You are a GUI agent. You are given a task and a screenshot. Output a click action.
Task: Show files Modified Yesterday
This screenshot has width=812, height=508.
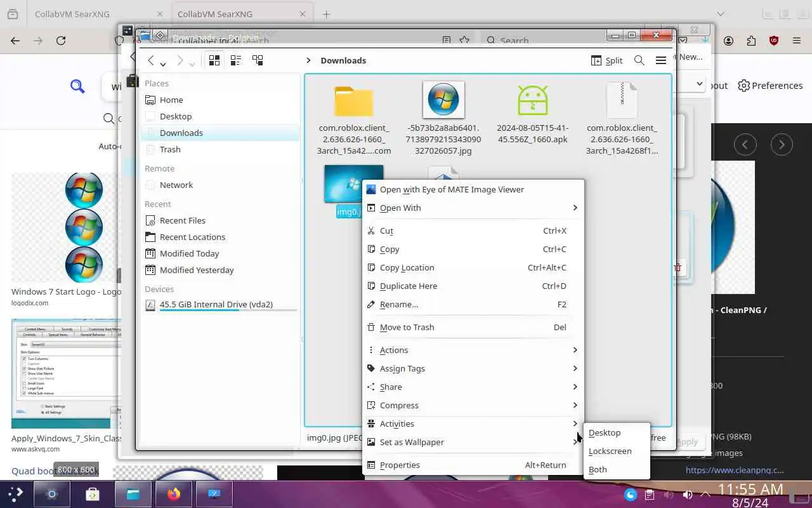point(219,270)
